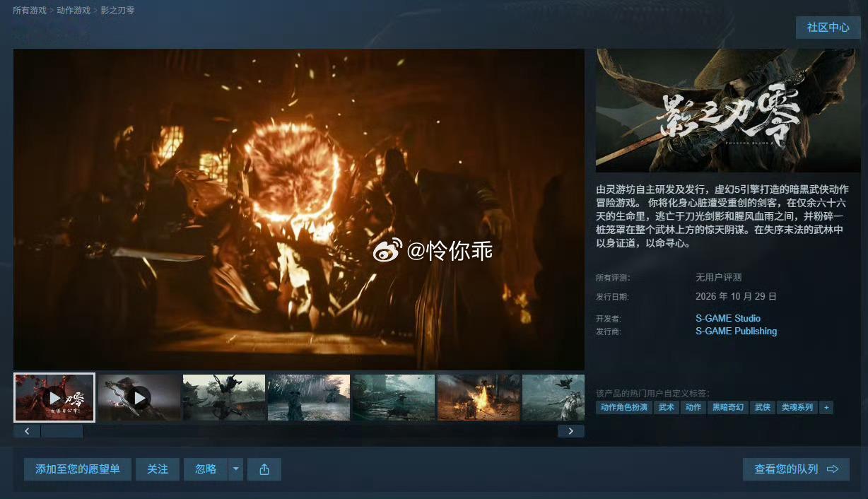Click the plus button after tags
The image size is (868, 499).
[x=826, y=408]
